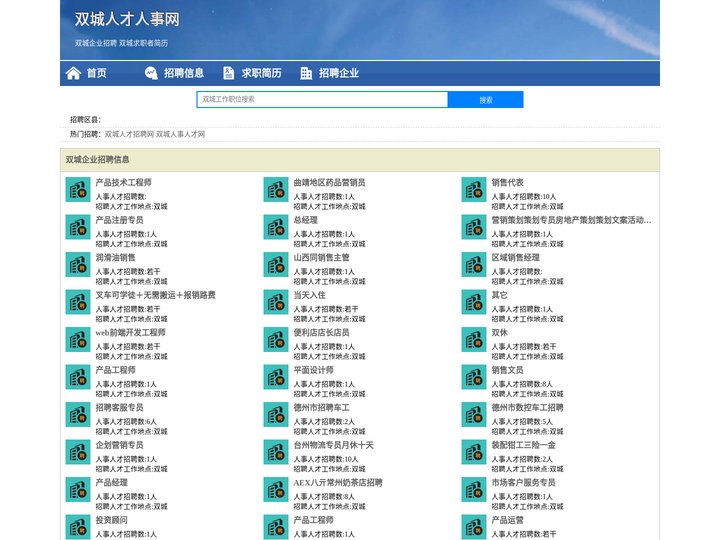Click the blue 搜索 button
This screenshot has width=720, height=540.
coord(486,100)
